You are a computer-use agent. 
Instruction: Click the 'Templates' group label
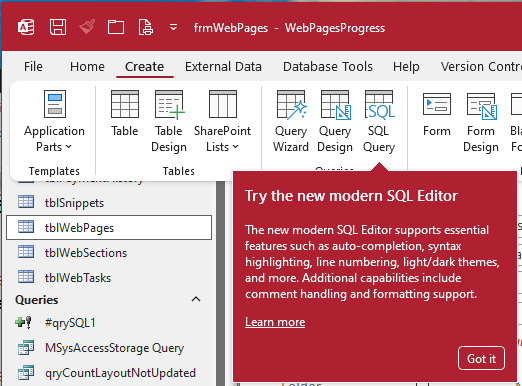pyautogui.click(x=54, y=171)
